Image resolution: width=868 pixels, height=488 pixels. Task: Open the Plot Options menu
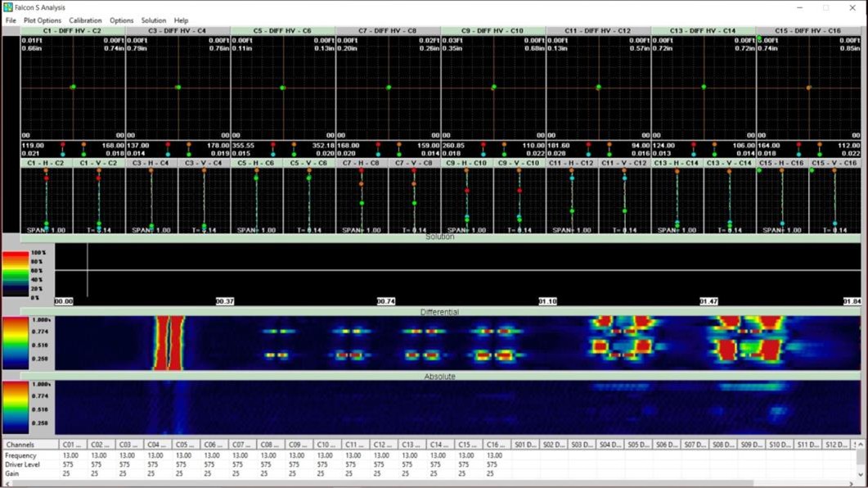(43, 20)
